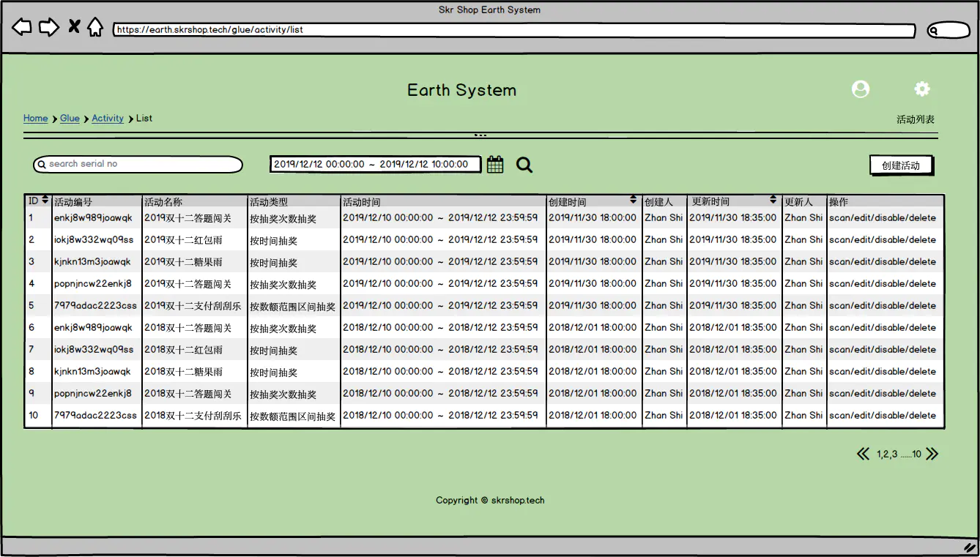Select serial enkj8w989joawqk in row 1
980x557 pixels.
tap(93, 218)
